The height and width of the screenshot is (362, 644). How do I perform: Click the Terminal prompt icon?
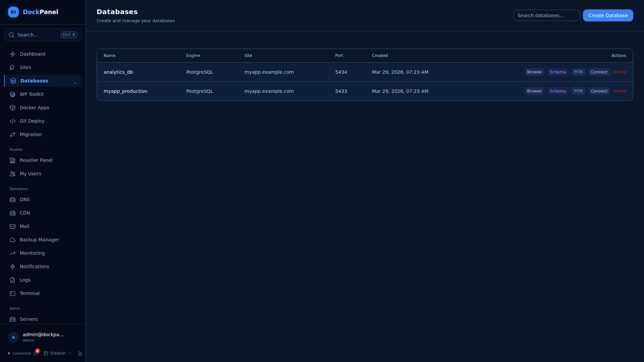pyautogui.click(x=12, y=293)
